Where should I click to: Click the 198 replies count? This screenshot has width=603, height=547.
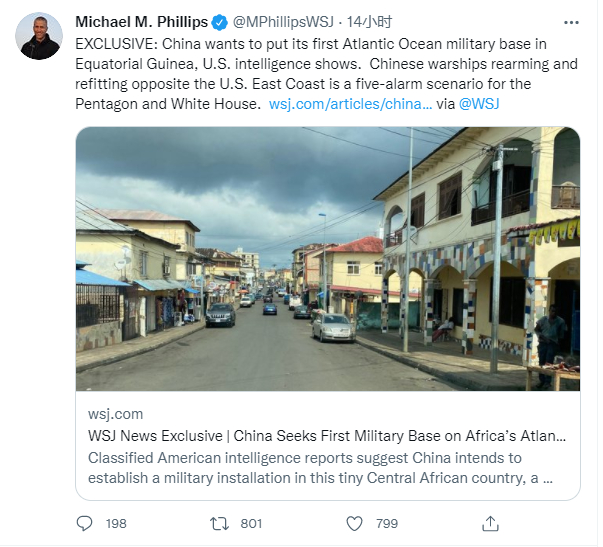click(x=116, y=523)
